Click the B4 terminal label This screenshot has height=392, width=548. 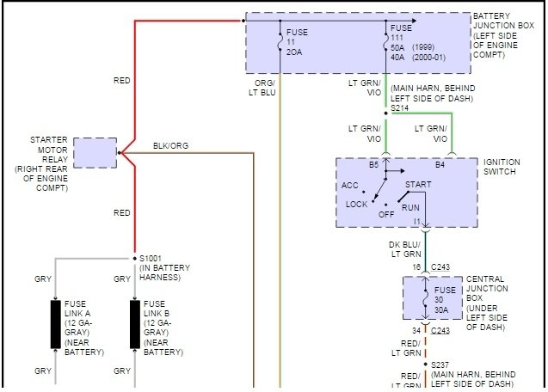pyautogui.click(x=440, y=164)
